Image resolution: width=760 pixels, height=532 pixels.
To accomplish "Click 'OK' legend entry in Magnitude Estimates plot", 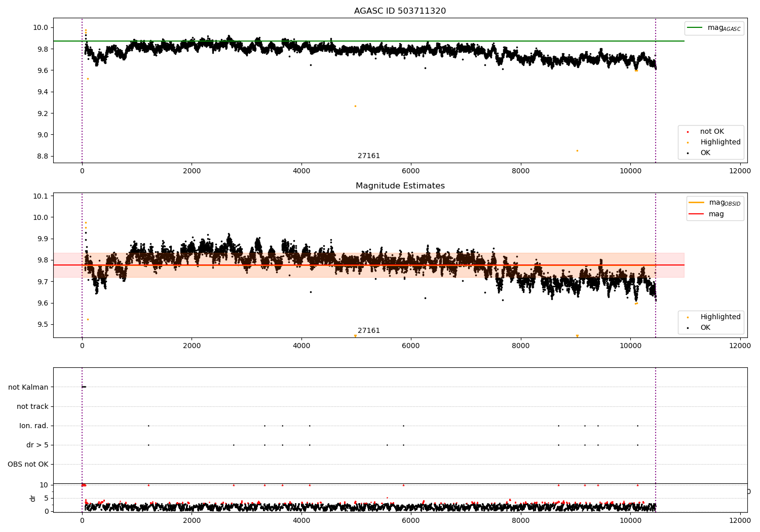I will 705,327.
